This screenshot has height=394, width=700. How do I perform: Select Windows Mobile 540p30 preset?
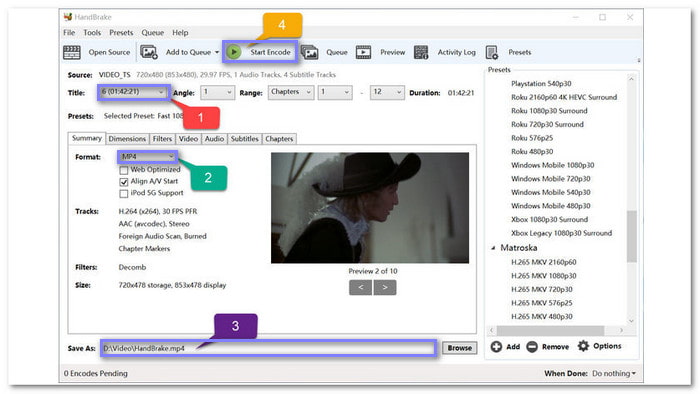[x=550, y=192]
